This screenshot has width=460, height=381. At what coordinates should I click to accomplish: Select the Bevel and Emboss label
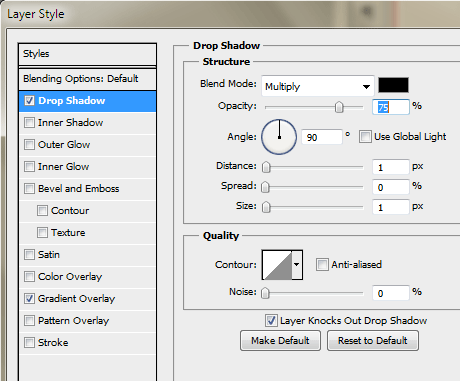coord(79,189)
